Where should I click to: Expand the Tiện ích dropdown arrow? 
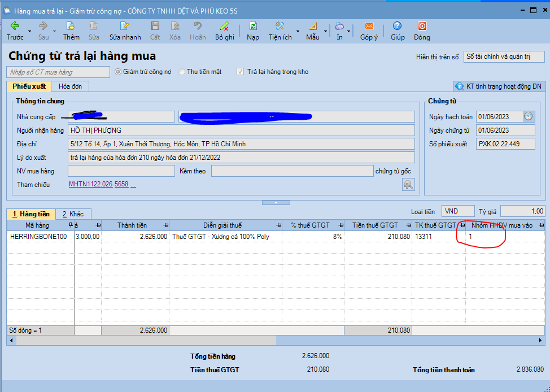coord(298,31)
